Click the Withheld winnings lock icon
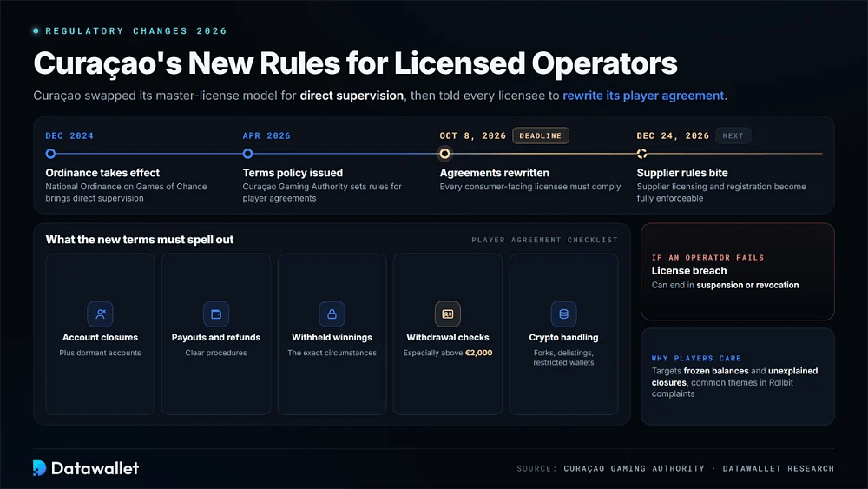The image size is (868, 489). click(332, 314)
